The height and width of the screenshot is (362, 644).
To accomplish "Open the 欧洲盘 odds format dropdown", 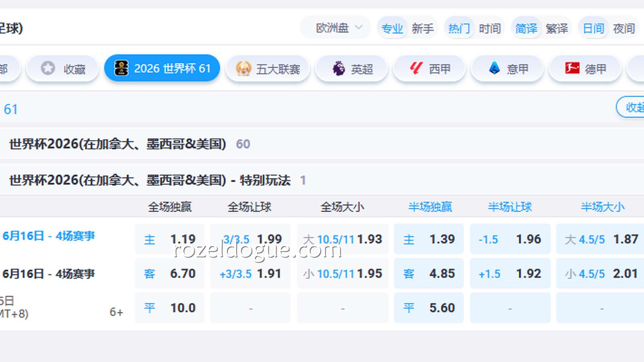I will 335,28.
